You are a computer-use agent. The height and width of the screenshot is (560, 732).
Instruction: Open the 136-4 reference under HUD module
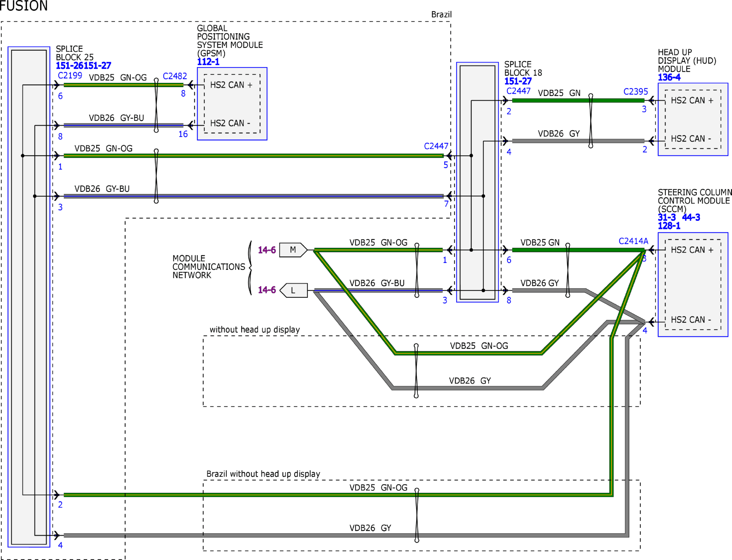[x=669, y=77]
